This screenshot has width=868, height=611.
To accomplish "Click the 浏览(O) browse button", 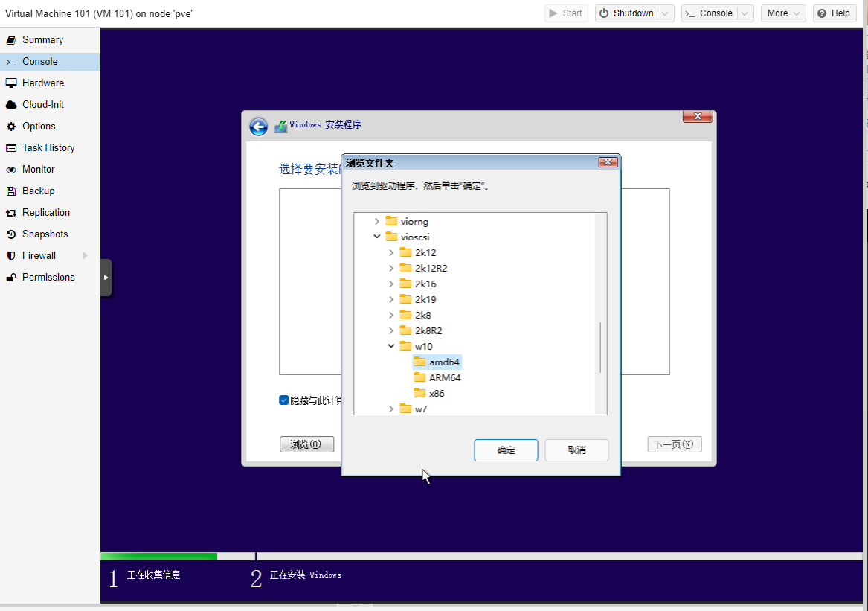I will 306,444.
